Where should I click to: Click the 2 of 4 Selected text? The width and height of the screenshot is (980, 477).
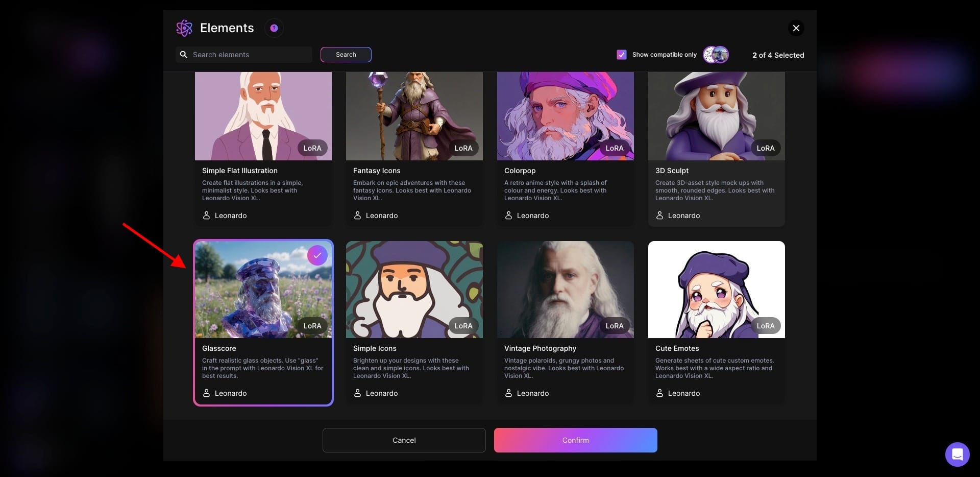point(778,55)
